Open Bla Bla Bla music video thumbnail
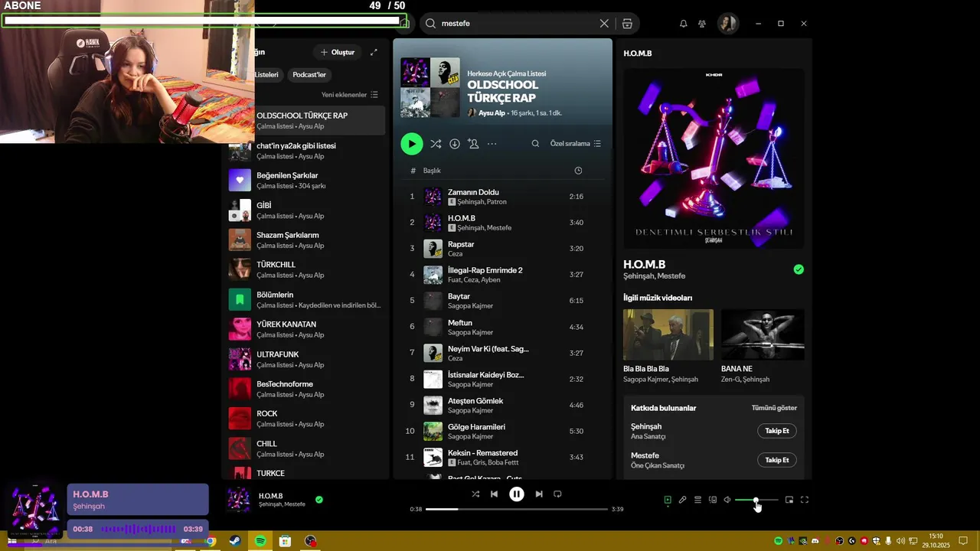 668,334
